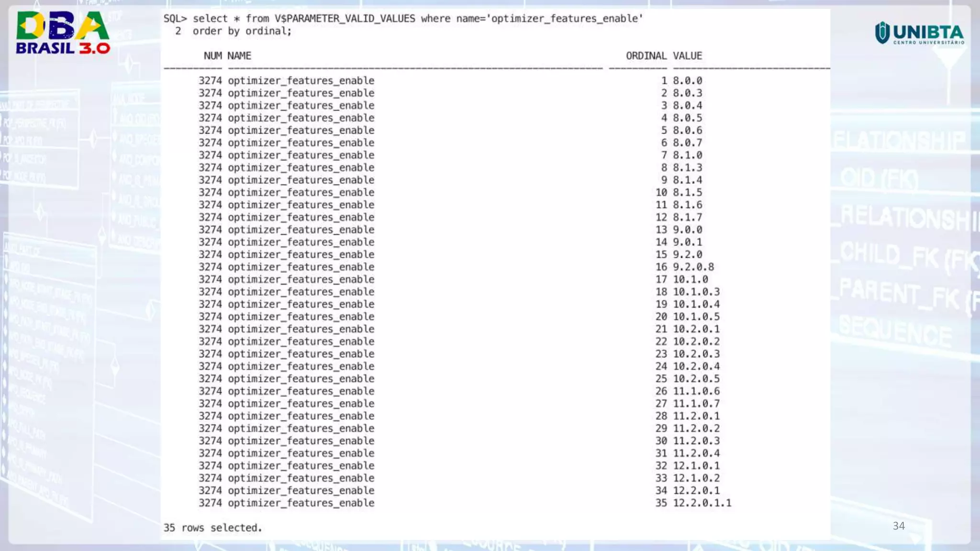Click the value 12.1.0.2 entry
This screenshot has width=980, height=551.
(x=696, y=478)
